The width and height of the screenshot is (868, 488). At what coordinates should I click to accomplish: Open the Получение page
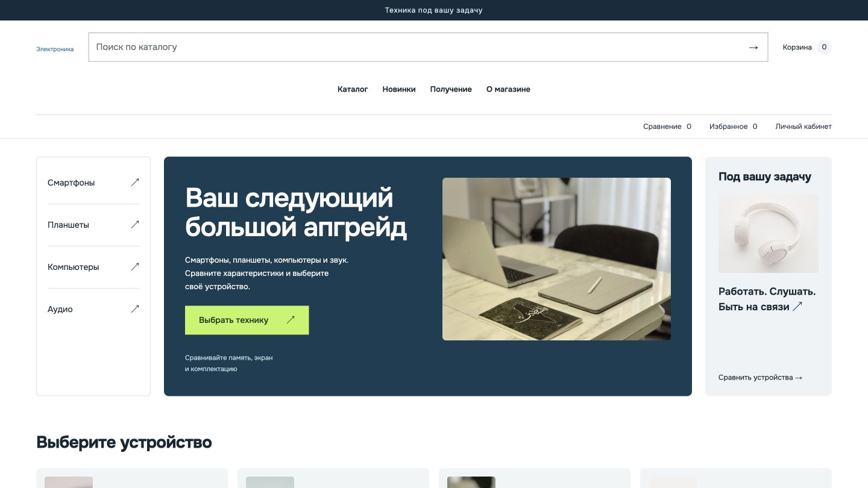coord(451,89)
